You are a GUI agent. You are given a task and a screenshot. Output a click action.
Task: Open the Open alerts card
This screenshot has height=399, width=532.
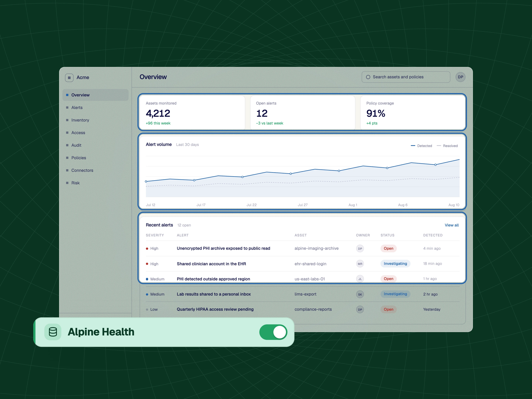click(303, 113)
